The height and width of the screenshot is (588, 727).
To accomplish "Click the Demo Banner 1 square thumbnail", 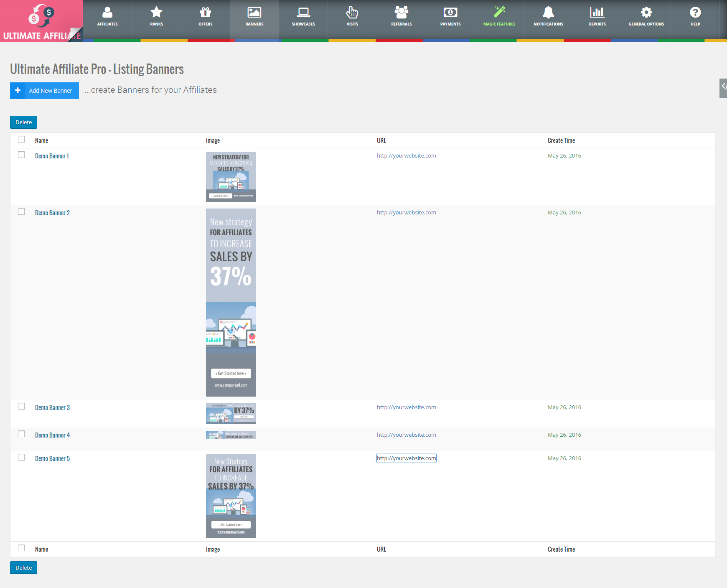I will 231,177.
